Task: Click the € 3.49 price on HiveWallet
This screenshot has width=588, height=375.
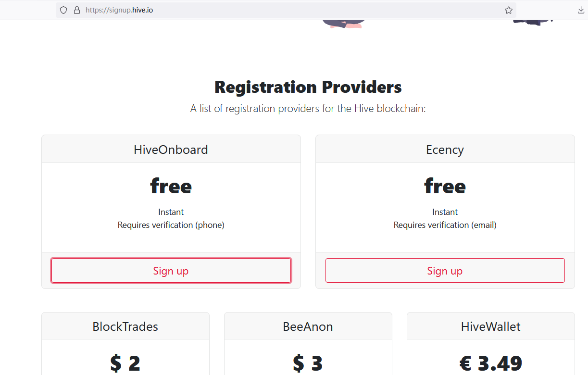Action: 491,363
